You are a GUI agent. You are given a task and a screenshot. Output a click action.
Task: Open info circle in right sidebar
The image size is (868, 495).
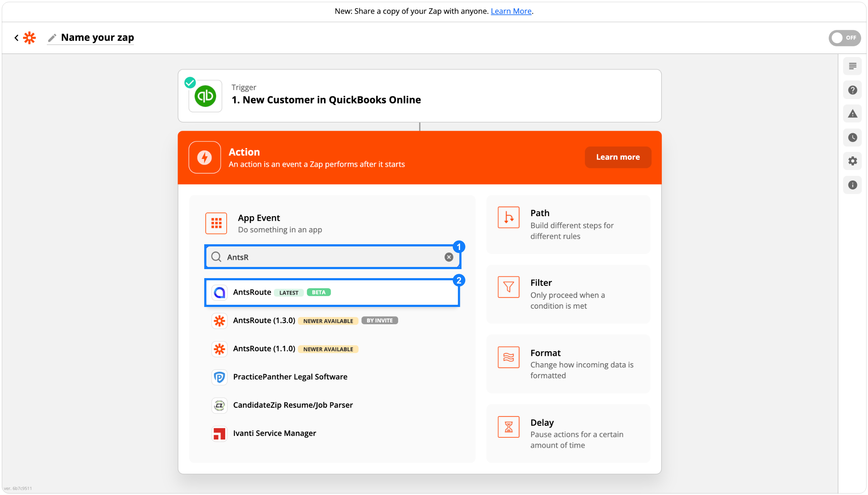pyautogui.click(x=852, y=185)
